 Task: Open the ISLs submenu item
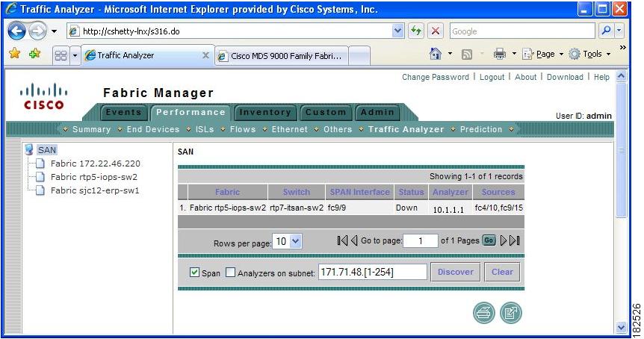pyautogui.click(x=205, y=129)
